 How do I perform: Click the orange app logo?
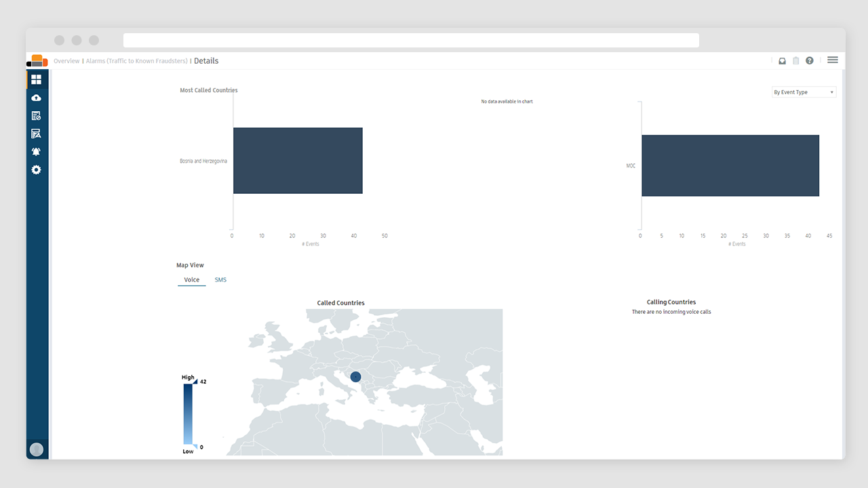37,60
